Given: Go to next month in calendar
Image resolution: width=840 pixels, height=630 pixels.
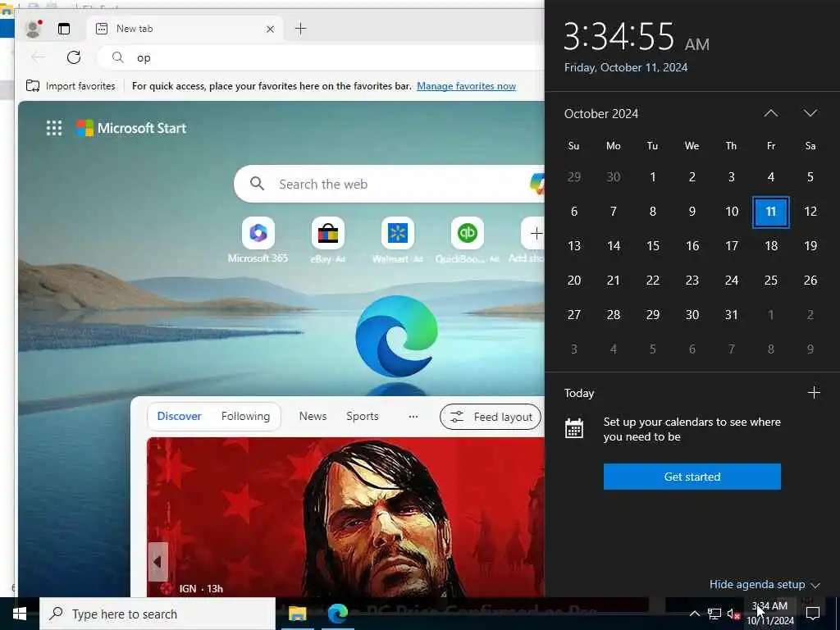Looking at the screenshot, I should pyautogui.click(x=810, y=113).
